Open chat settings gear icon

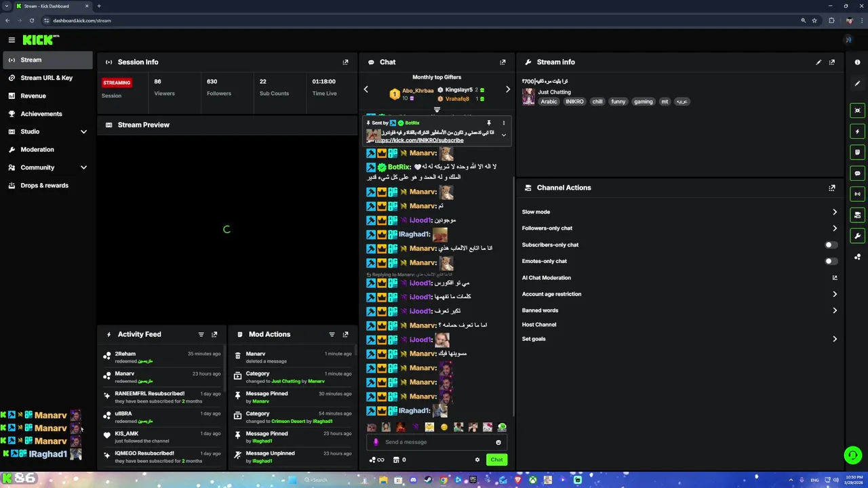pyautogui.click(x=477, y=460)
